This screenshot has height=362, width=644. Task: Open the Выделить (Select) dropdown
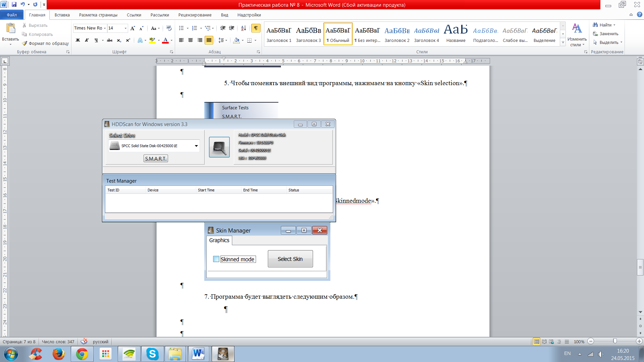tap(607, 42)
